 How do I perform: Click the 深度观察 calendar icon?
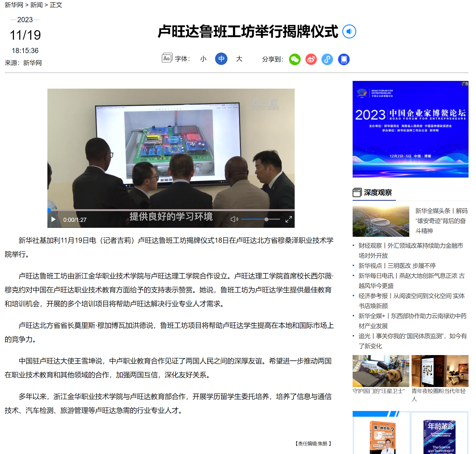click(x=357, y=192)
